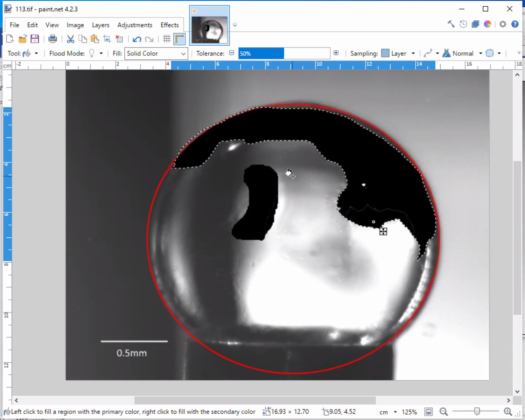Click the 113.tif image thumbnail tab
This screenshot has width=525, height=420.
point(209,30)
